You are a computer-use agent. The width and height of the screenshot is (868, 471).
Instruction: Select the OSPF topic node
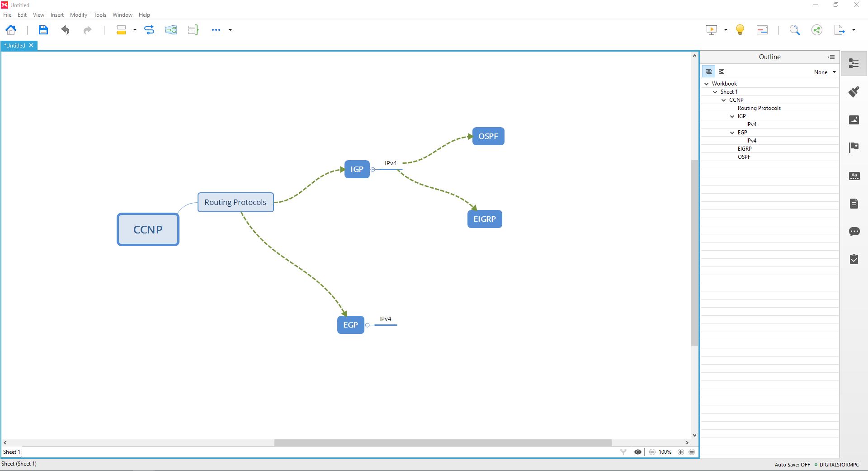pos(488,136)
